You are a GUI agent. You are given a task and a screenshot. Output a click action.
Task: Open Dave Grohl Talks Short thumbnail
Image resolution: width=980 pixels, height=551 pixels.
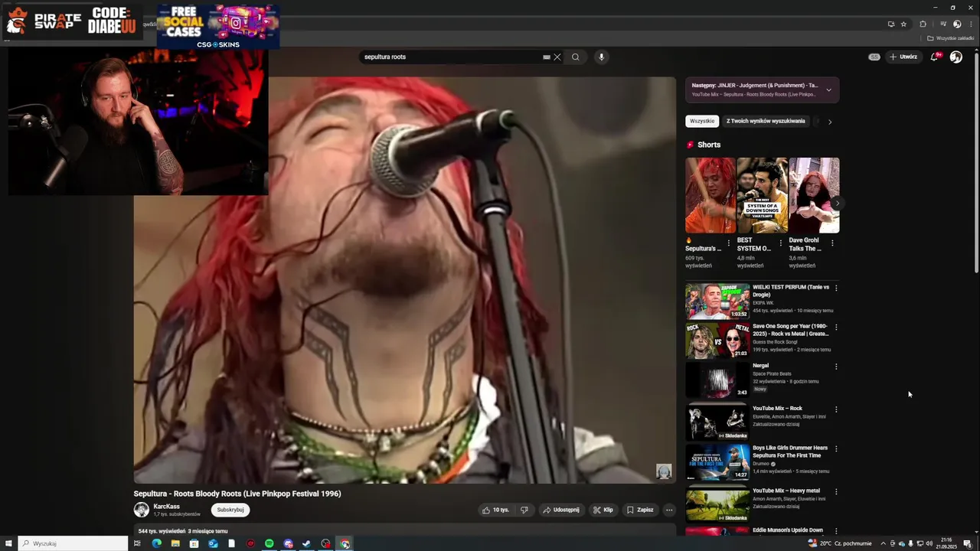[814, 195]
